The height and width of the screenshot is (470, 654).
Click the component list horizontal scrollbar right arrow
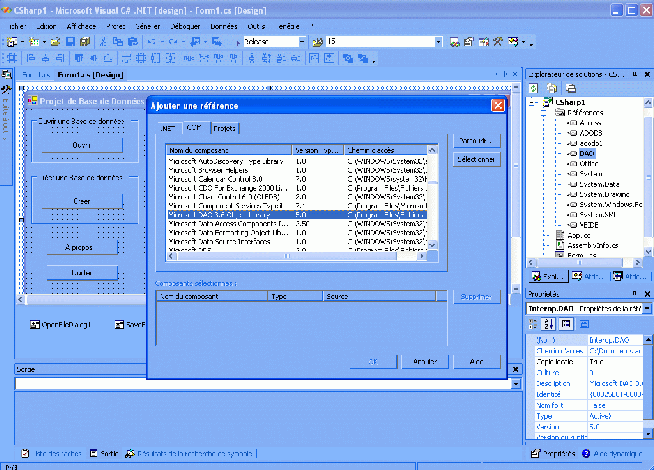[422, 256]
